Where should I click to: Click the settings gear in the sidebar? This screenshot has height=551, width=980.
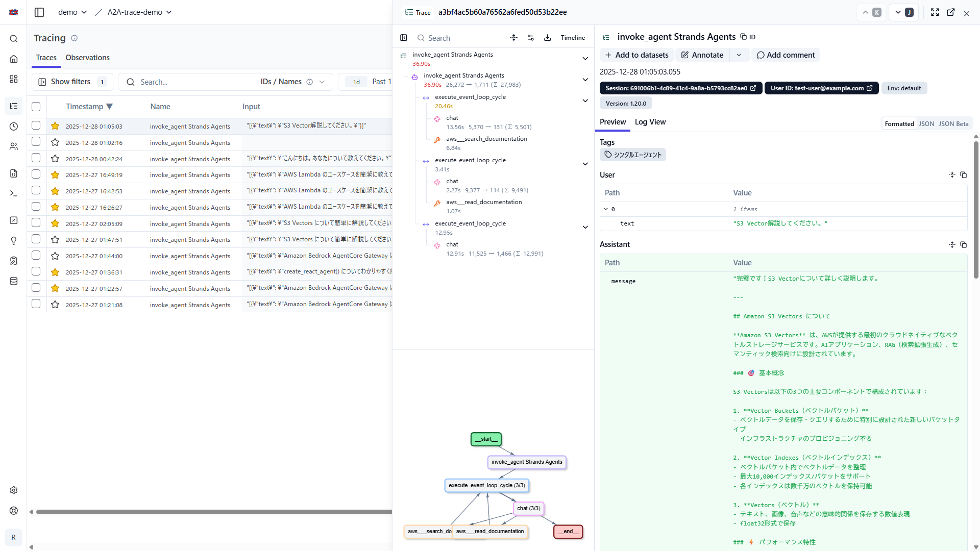pyautogui.click(x=14, y=490)
